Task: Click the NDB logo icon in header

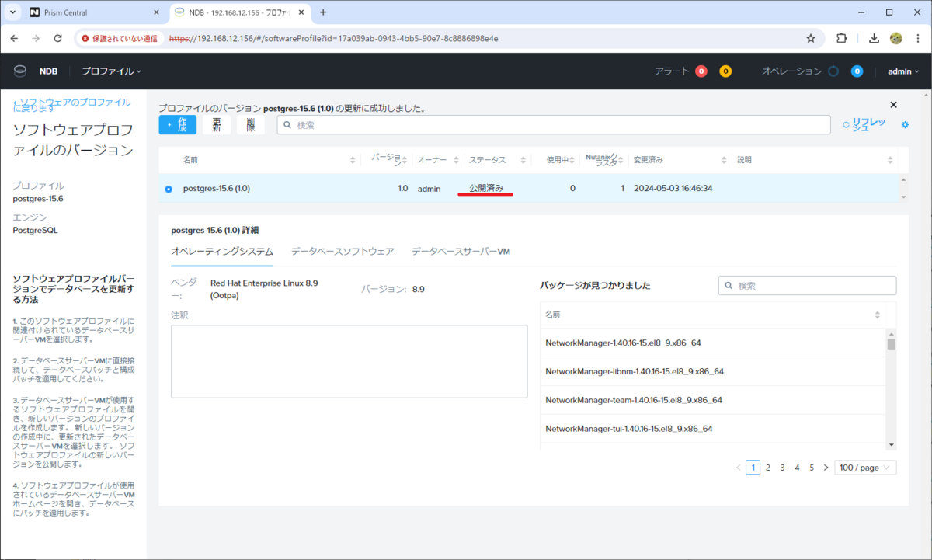Action: point(19,71)
